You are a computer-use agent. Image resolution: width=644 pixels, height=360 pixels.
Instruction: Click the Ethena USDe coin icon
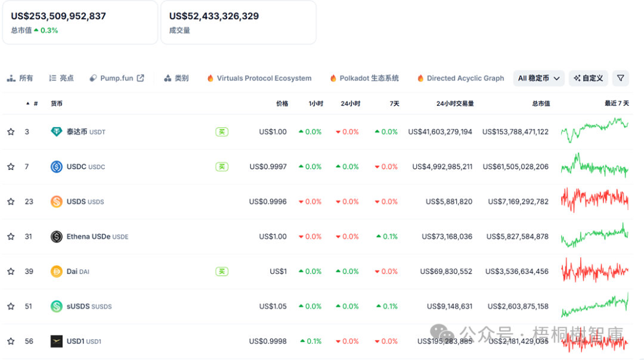pos(57,236)
